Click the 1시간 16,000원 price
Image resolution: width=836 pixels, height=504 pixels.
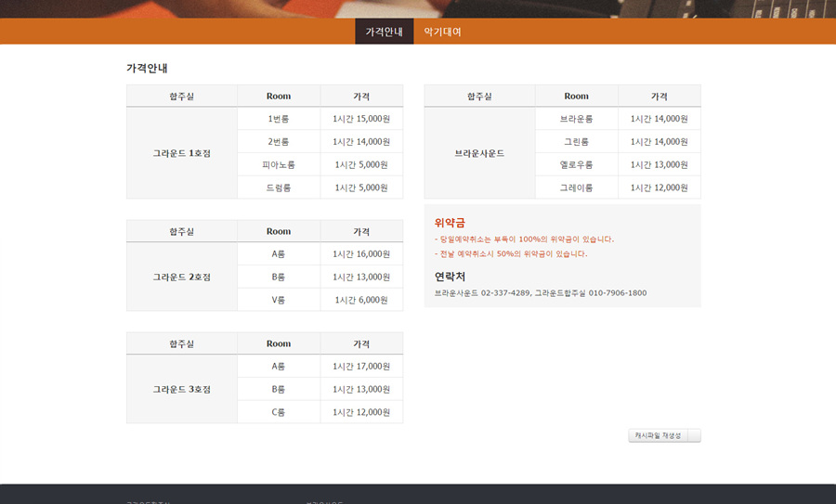[x=361, y=254]
